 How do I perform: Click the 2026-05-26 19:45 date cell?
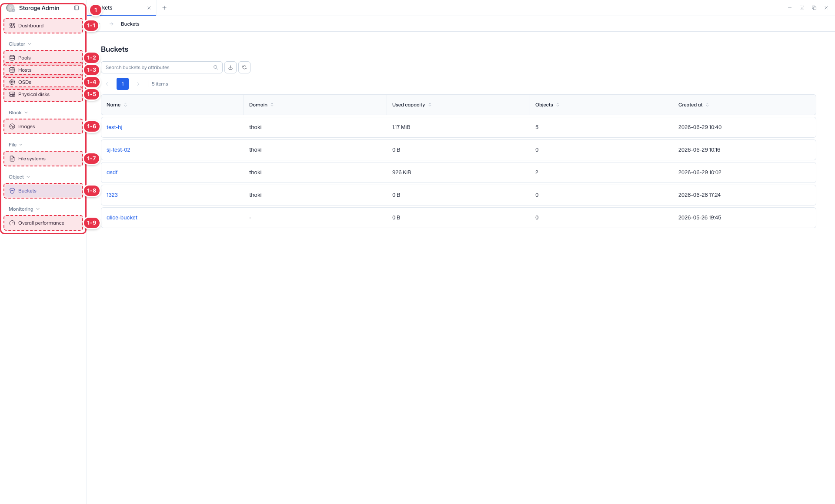(x=700, y=218)
